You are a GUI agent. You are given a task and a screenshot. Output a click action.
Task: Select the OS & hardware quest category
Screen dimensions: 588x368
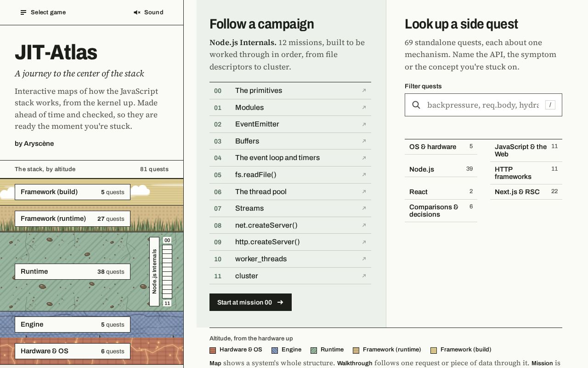pyautogui.click(x=441, y=147)
